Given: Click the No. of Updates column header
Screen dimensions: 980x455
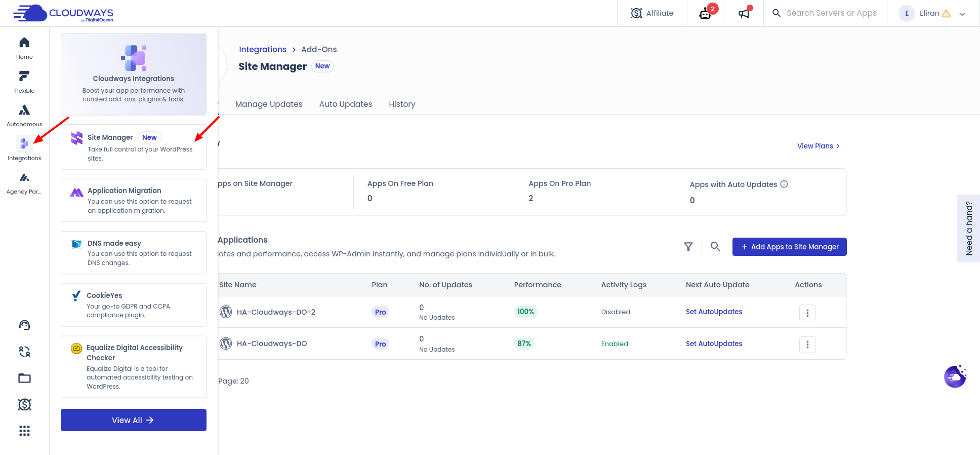Looking at the screenshot, I should click(445, 285).
